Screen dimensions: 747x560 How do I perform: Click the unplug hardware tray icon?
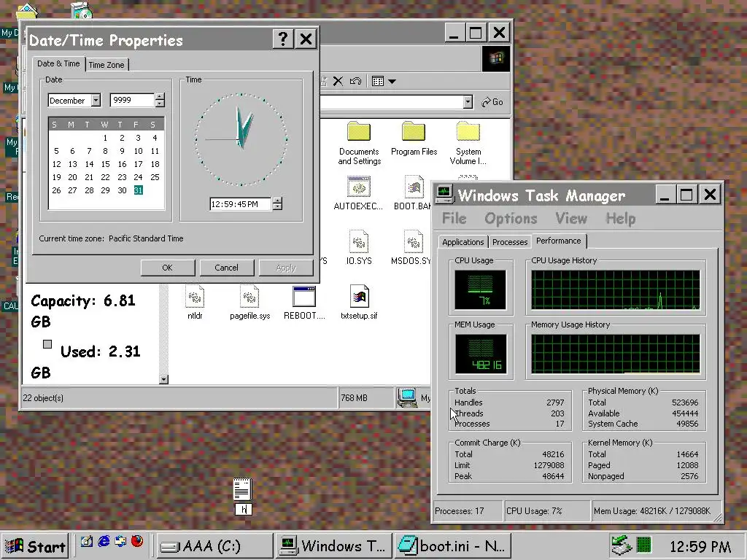pyautogui.click(x=622, y=545)
